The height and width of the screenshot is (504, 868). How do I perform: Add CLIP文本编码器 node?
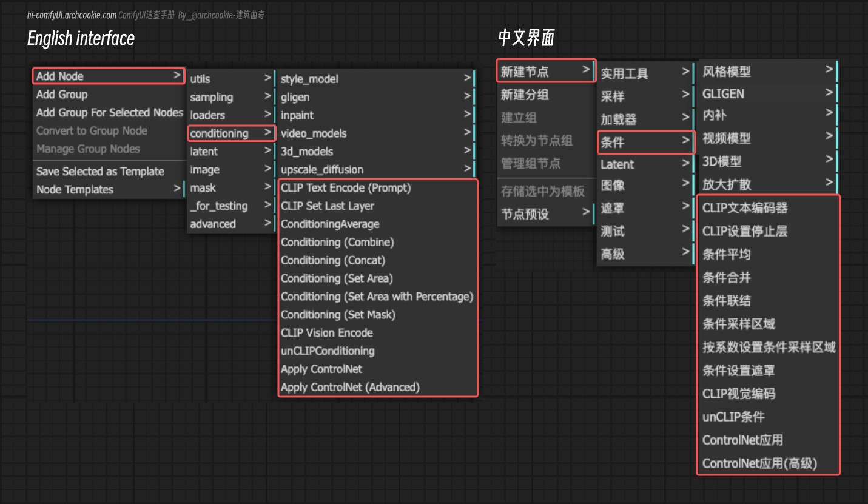(769, 208)
